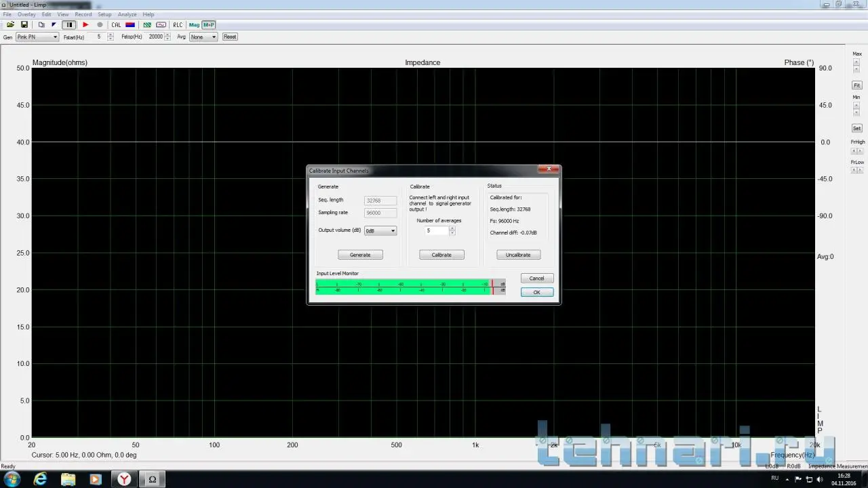This screenshot has height=488, width=868.
Task: Open the Output volume 0dB dropdown
Action: coord(380,231)
